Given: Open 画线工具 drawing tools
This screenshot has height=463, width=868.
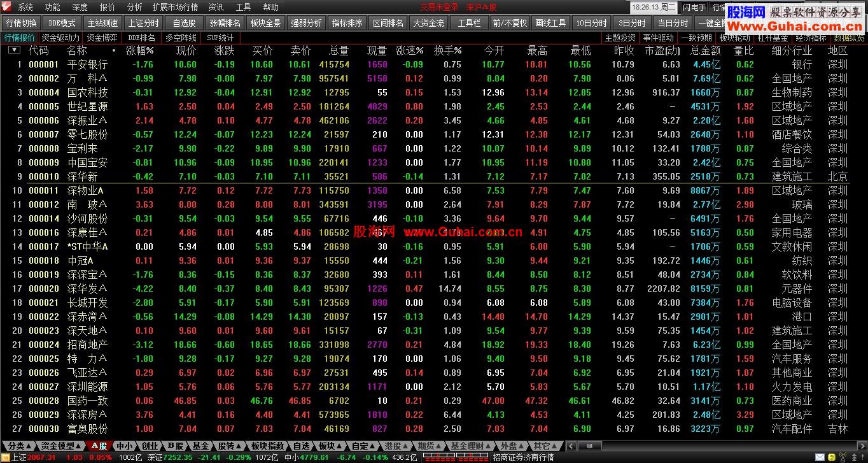Looking at the screenshot, I should click(550, 23).
